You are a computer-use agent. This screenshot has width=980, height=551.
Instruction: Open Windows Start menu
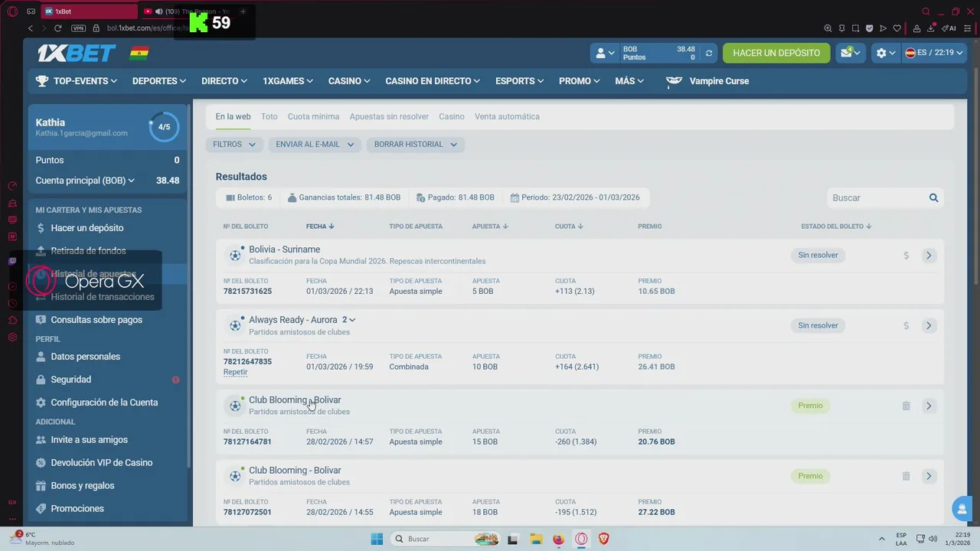click(377, 539)
